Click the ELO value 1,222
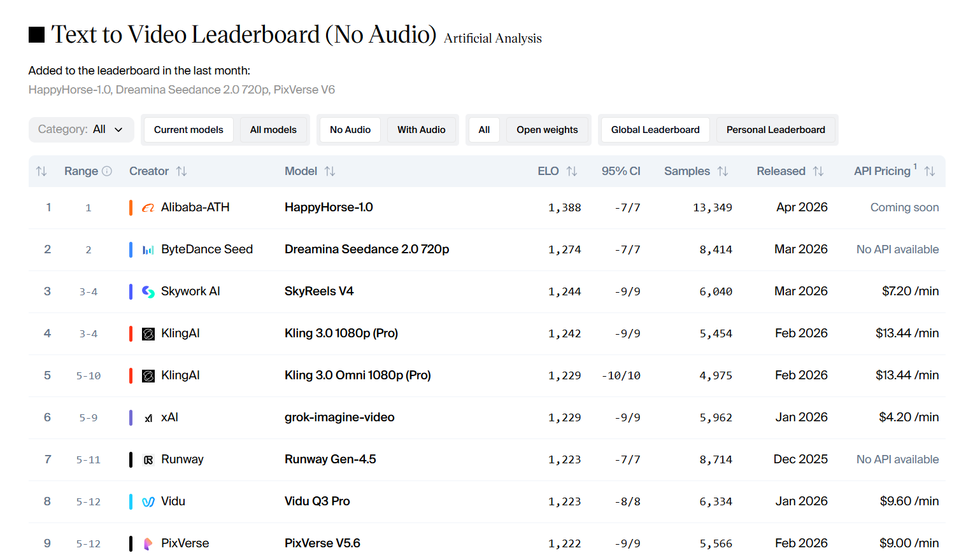The height and width of the screenshot is (560, 959). click(x=564, y=543)
